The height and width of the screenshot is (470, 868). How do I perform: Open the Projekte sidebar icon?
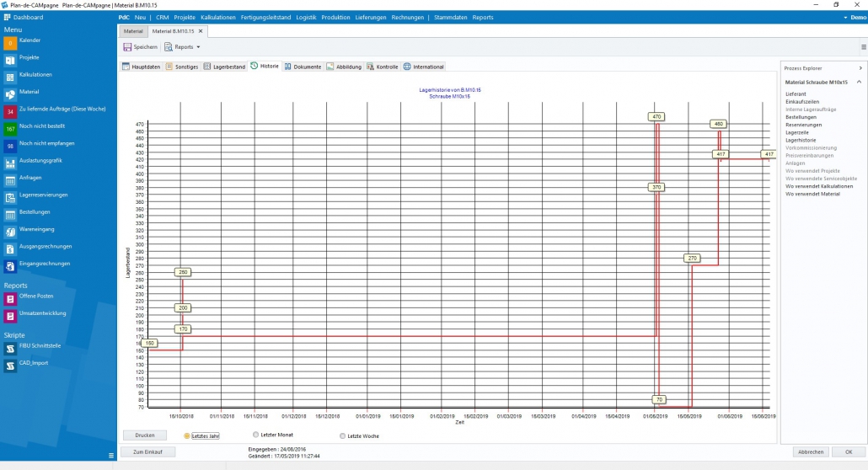click(x=10, y=61)
